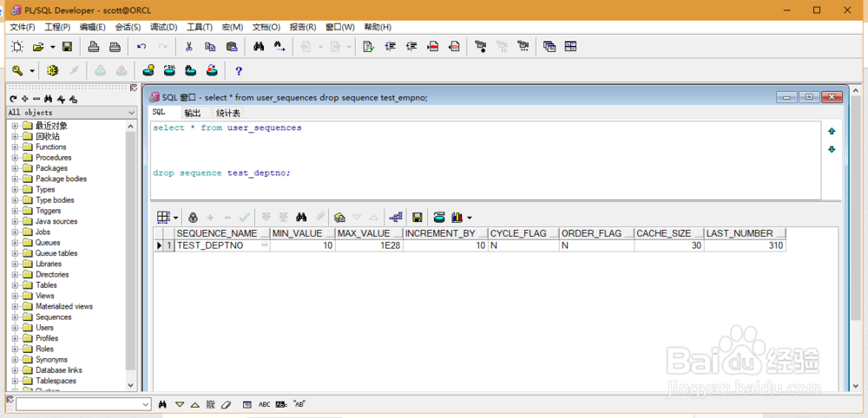Click the INCREMENT_BY column header
This screenshot has width=868, height=418.
coord(445,233)
